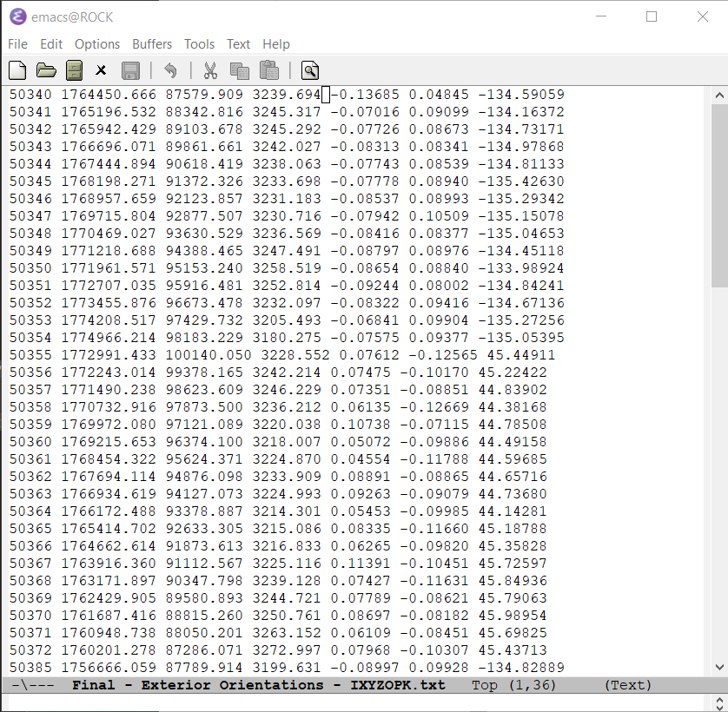Minimize the emacs window

(x=601, y=16)
